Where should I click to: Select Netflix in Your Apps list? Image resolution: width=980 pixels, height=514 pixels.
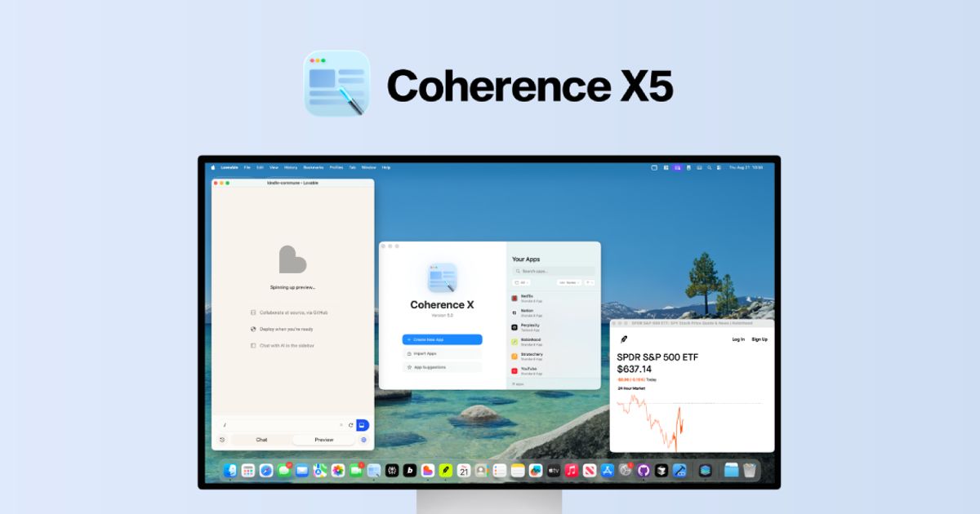[x=553, y=298]
